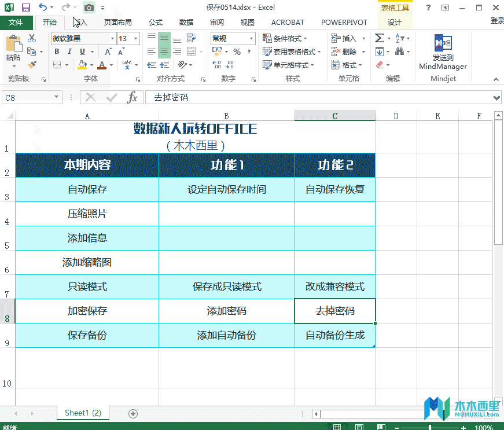Open the font name dropdown 微软雅黑
This screenshot has height=430, width=504.
pyautogui.click(x=112, y=39)
